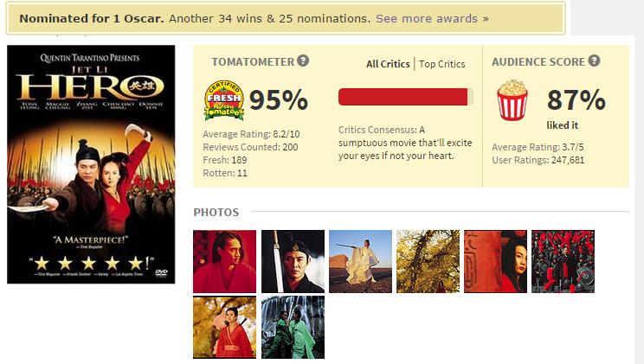Open the See more awards link
The height and width of the screenshot is (364, 644).
tap(432, 18)
